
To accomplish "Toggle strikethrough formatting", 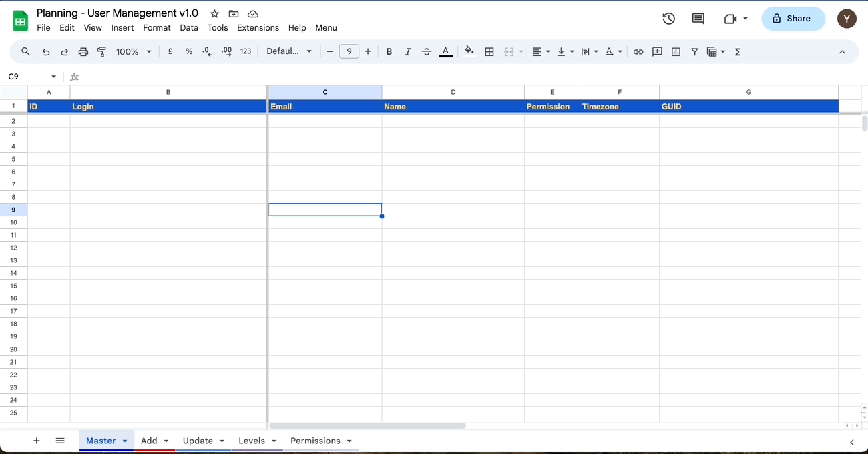I will click(427, 52).
